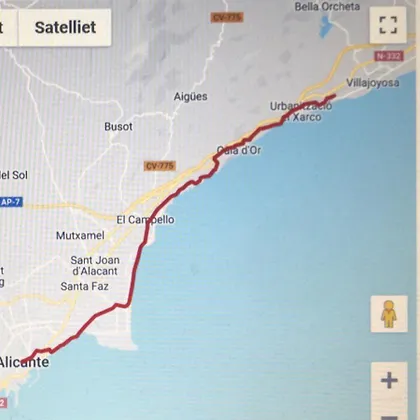Open Street View pegman
The height and width of the screenshot is (420, 420).
[389, 314]
